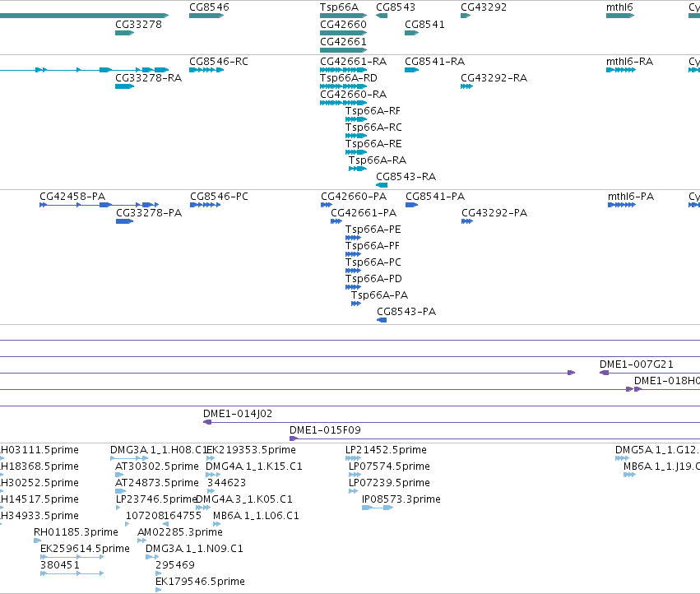Select the CG8543-RA transcript
This screenshot has height=594, width=700.
coord(382,185)
